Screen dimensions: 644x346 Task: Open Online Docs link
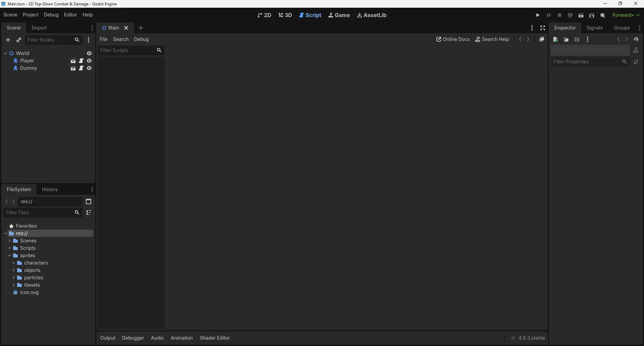(453, 39)
